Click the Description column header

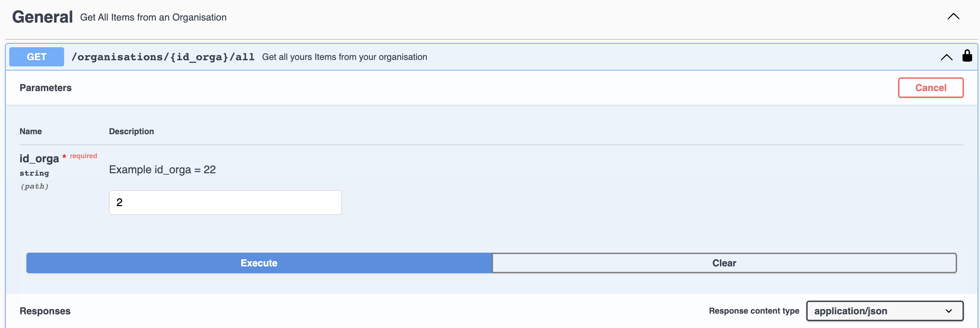point(131,131)
